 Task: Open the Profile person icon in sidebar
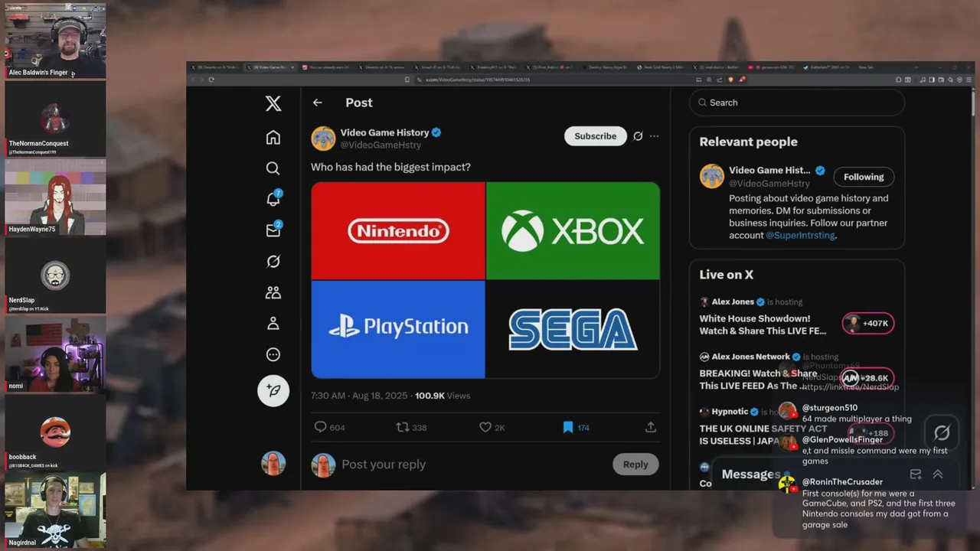[x=273, y=324]
